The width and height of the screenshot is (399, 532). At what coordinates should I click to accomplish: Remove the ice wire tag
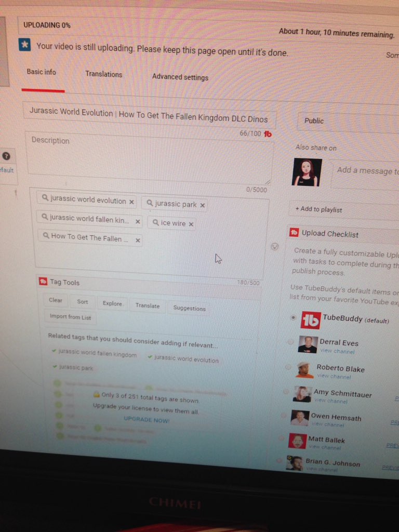[191, 224]
